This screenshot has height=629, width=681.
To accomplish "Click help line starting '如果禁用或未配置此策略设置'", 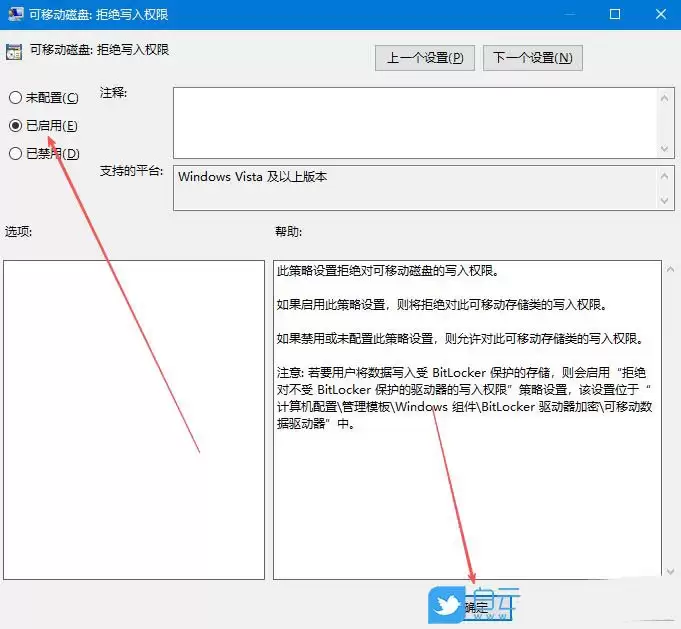I will click(460, 339).
